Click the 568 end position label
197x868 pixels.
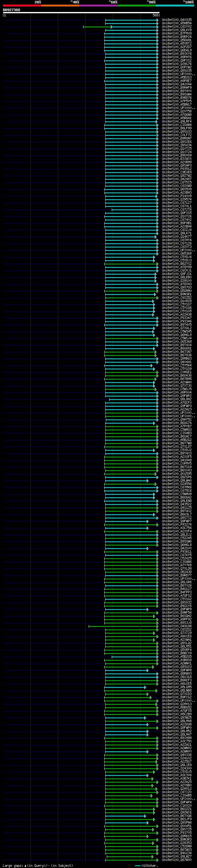click(155, 15)
